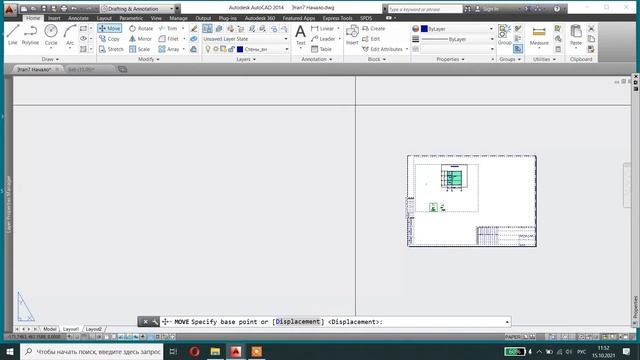Click the Group objects icon
The width and height of the screenshot is (640, 360).
click(x=504, y=35)
